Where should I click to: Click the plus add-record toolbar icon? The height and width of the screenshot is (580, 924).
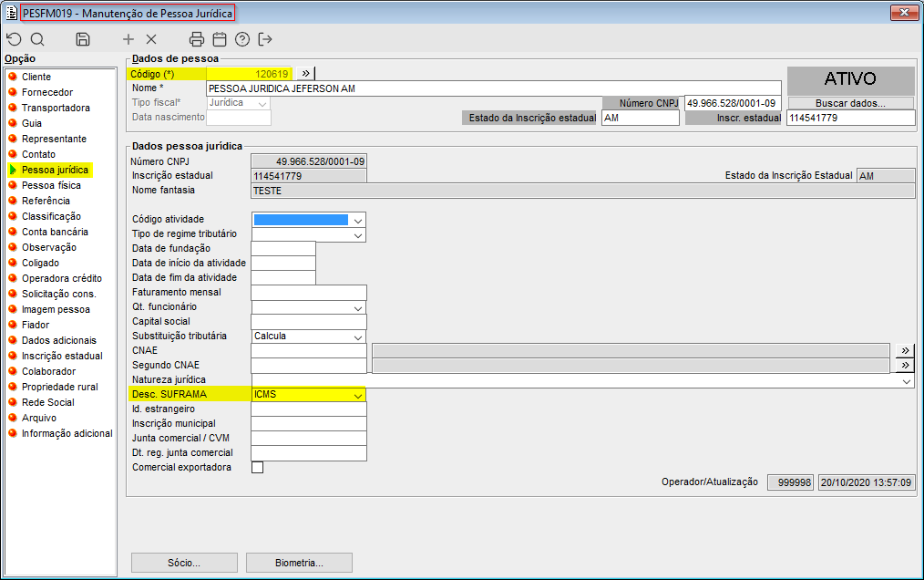128,39
